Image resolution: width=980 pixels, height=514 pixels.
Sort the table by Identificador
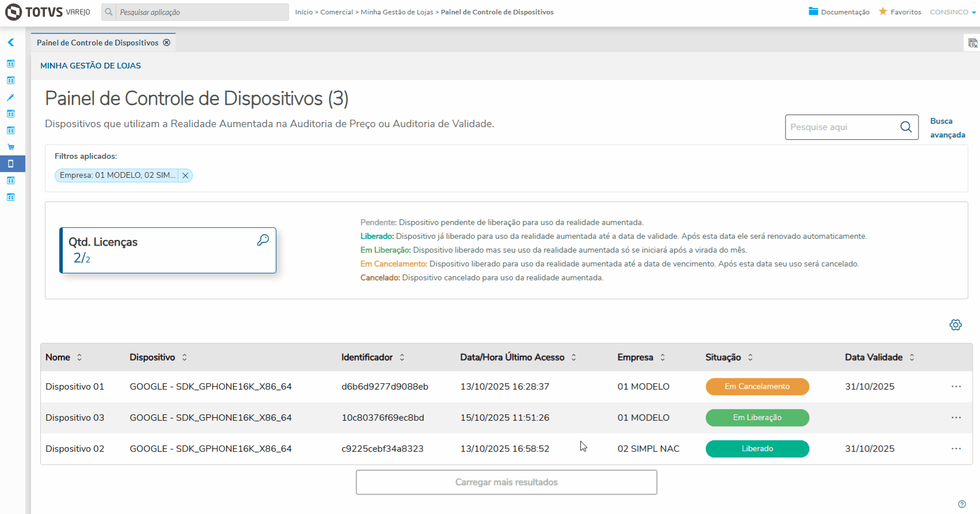pyautogui.click(x=402, y=357)
